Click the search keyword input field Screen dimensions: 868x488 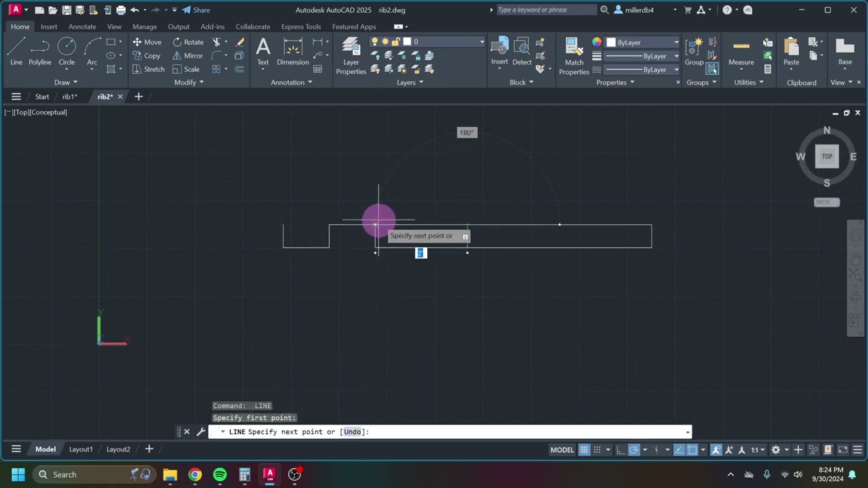[x=546, y=10]
